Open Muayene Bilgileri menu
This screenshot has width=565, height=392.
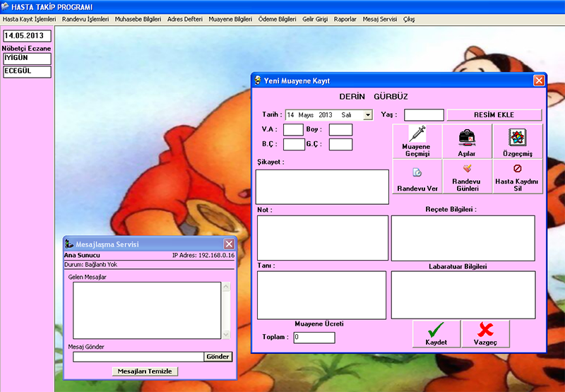click(x=230, y=19)
